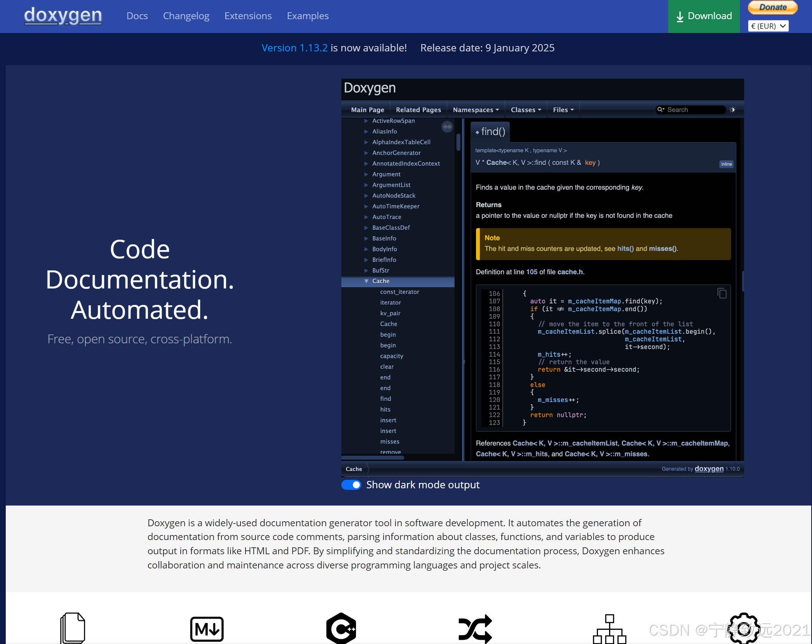
Task: Select the hits member in tree
Action: (x=385, y=410)
